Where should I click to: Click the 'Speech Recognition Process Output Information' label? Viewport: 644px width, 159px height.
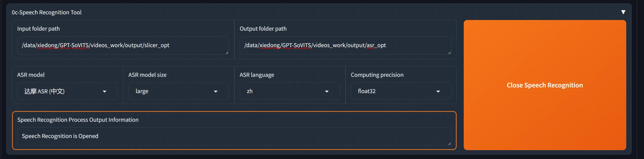coord(78,120)
